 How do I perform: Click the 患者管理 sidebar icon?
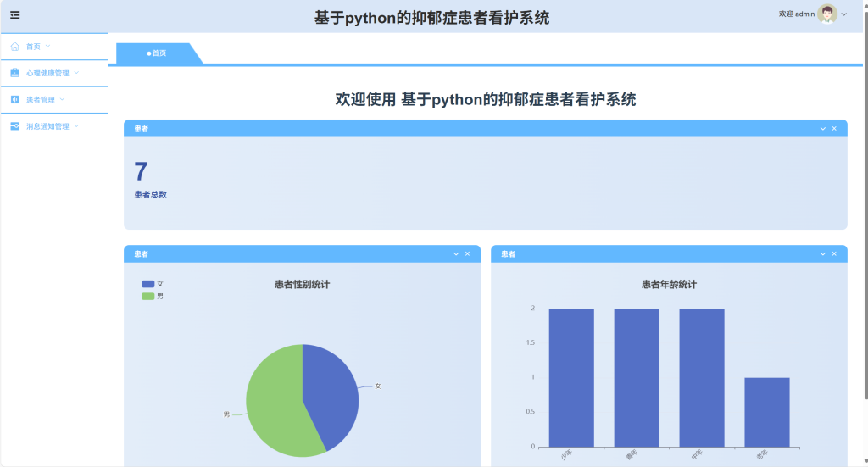pyautogui.click(x=15, y=100)
